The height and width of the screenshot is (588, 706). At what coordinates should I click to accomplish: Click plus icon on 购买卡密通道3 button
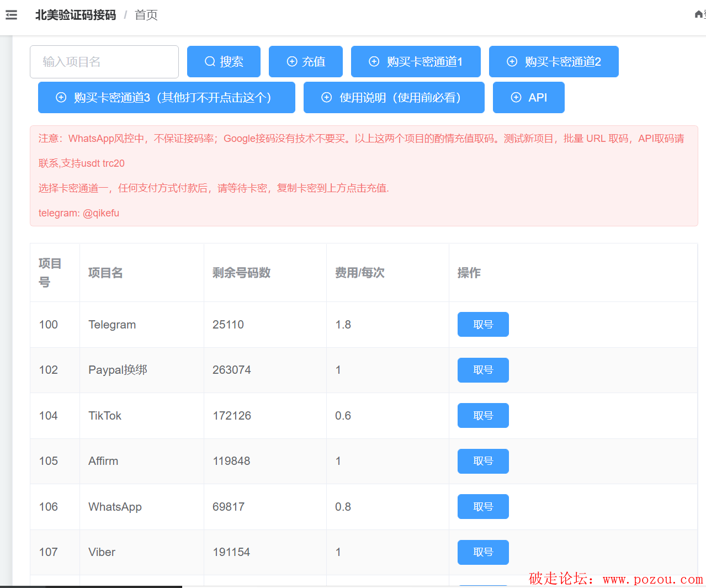[61, 97]
